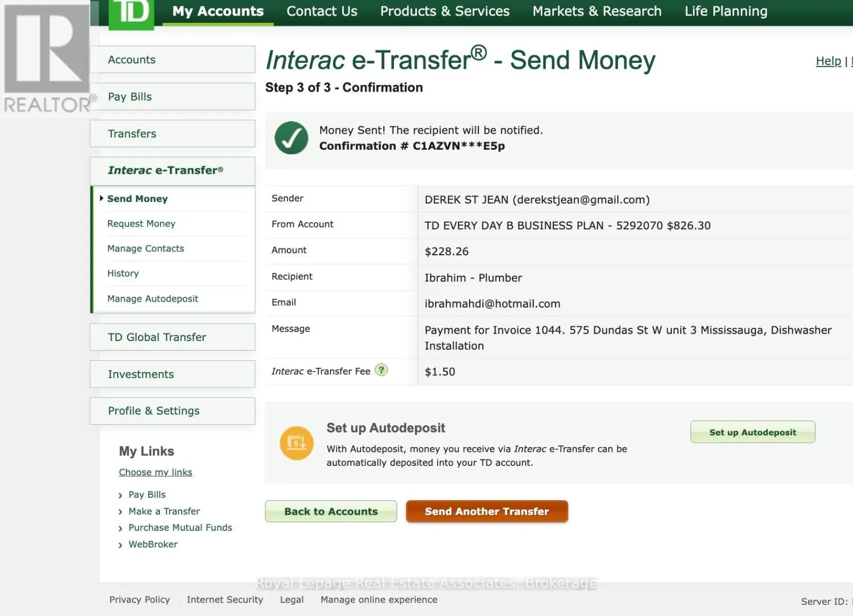
Task: Open the Investments sidebar section
Action: coord(173,374)
